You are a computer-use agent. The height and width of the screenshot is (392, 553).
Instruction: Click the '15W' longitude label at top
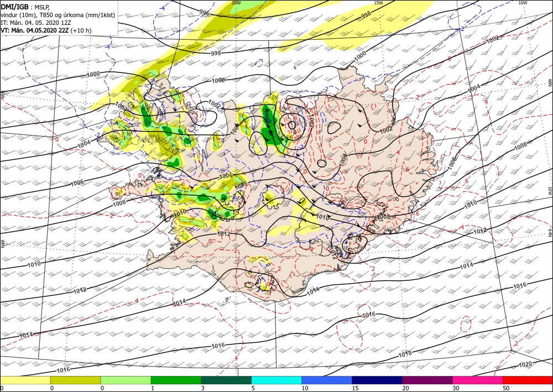[x=378, y=3]
